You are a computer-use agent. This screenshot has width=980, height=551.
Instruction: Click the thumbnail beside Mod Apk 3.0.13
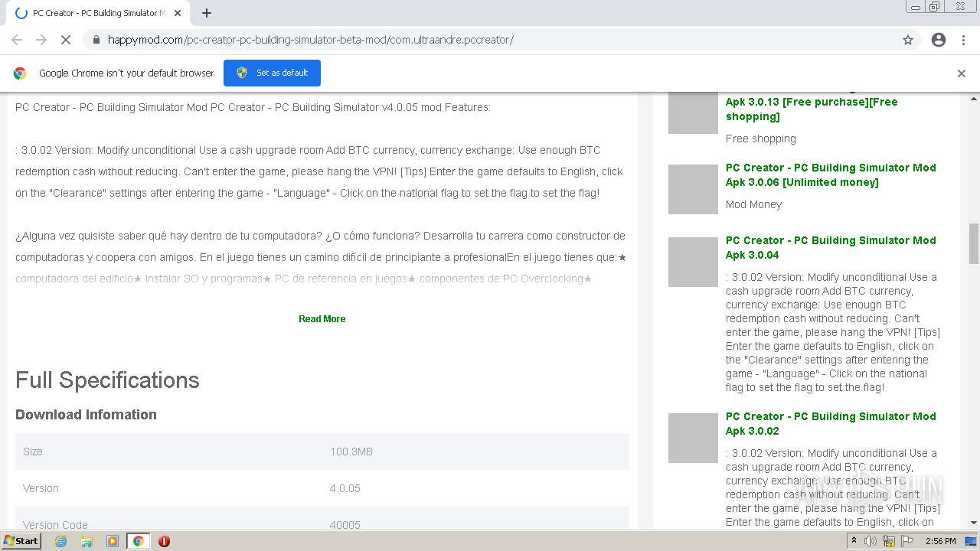pos(693,112)
